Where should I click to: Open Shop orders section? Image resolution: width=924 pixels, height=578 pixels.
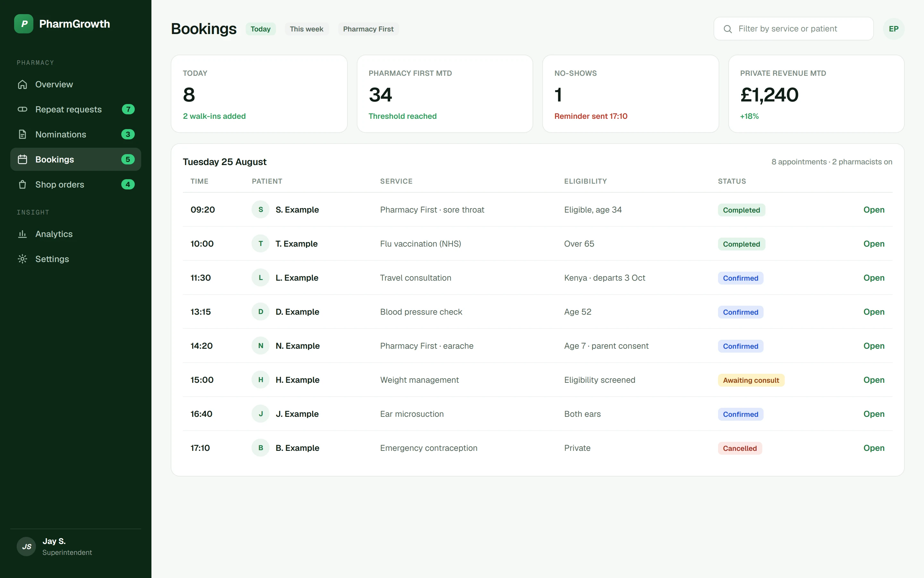(x=76, y=185)
